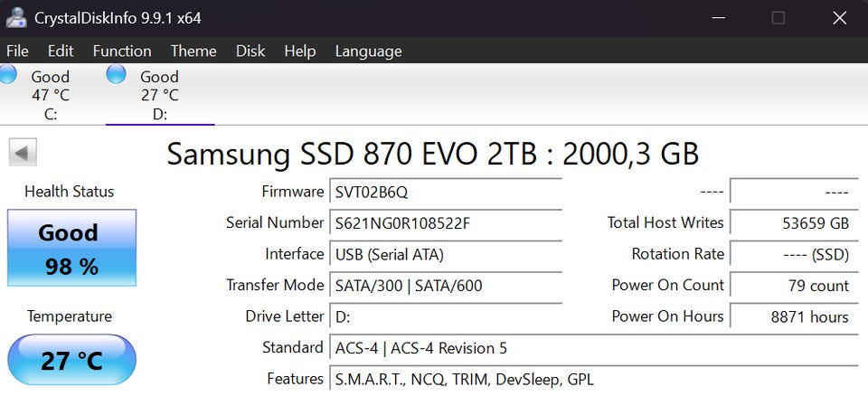Image resolution: width=868 pixels, height=396 pixels.
Task: Click the Serial Number label
Action: (275, 222)
